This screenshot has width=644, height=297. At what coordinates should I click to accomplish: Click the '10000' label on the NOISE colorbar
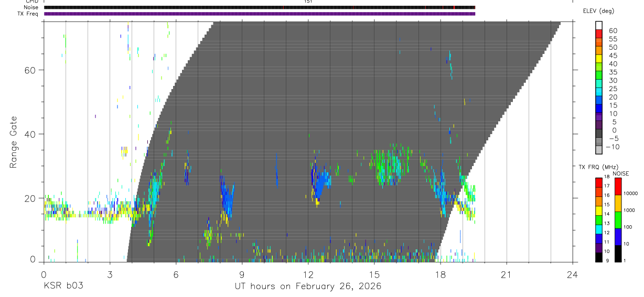coord(631,193)
